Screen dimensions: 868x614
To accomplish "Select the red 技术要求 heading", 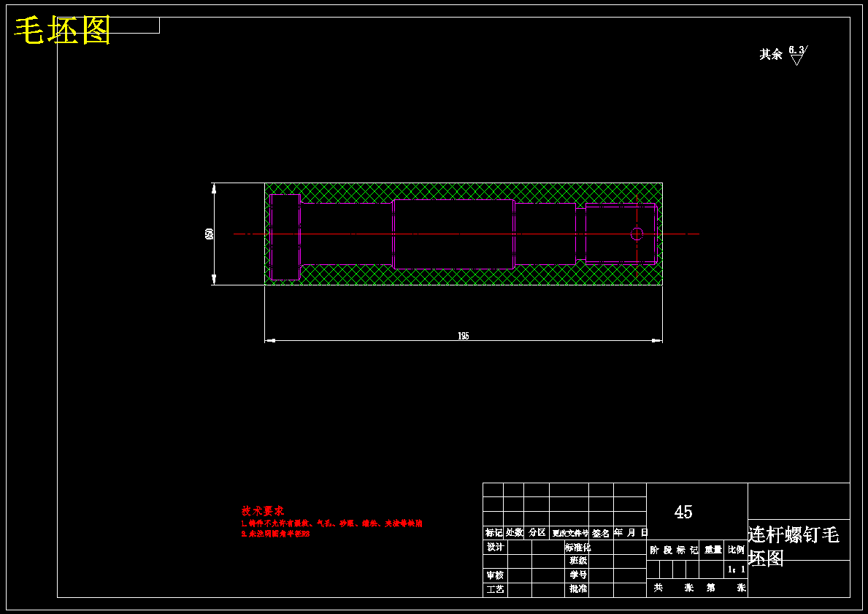I will point(262,510).
